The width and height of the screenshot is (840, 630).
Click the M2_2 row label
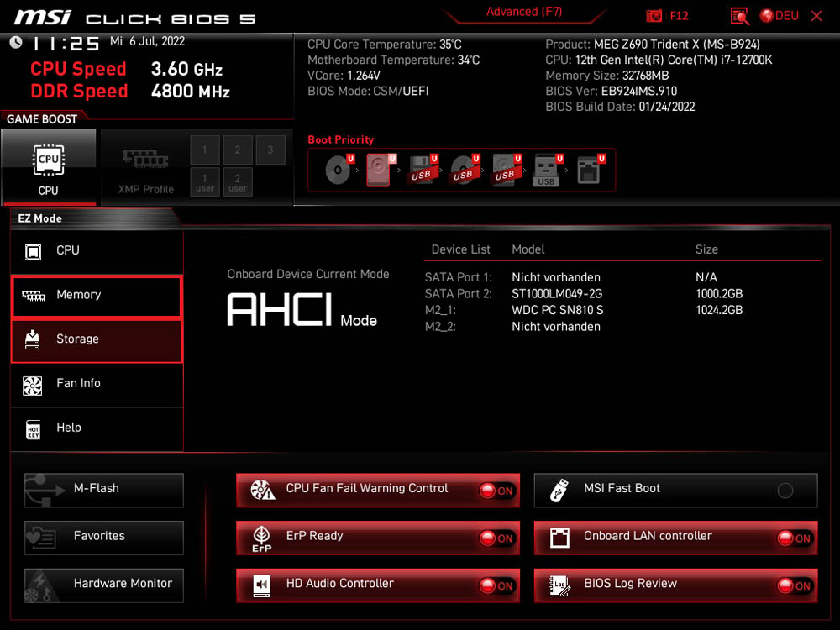coord(440,327)
